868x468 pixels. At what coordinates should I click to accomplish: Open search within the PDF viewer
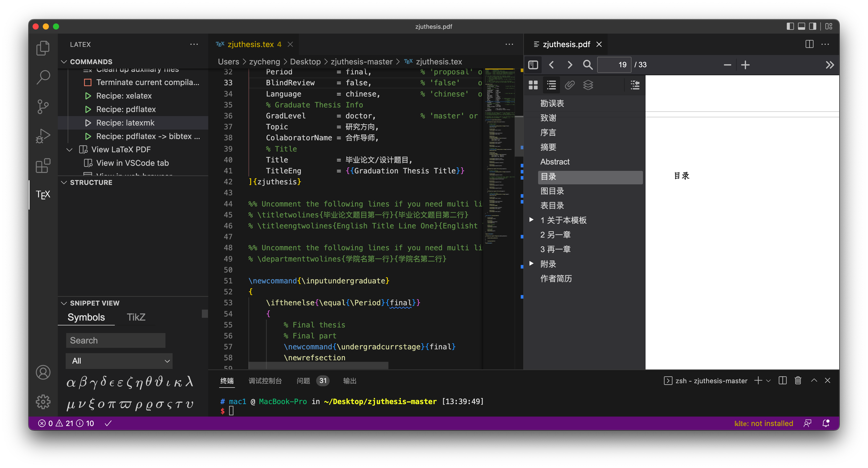[x=588, y=64]
